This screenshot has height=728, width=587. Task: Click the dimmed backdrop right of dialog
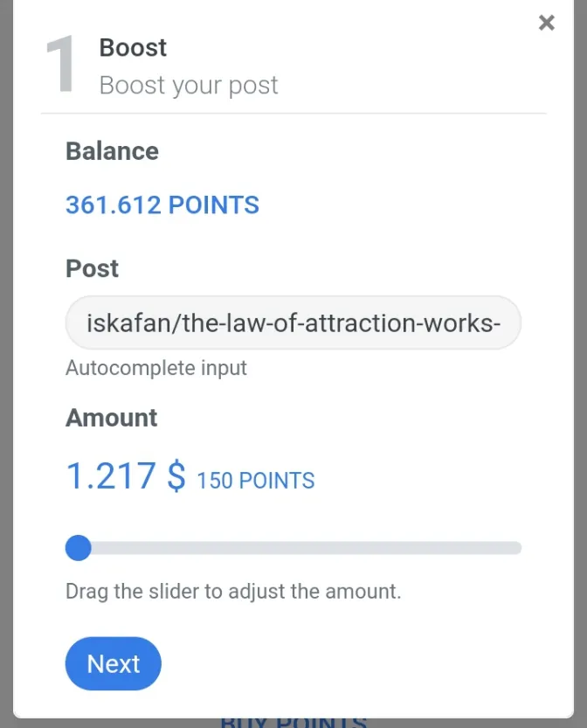click(581, 364)
